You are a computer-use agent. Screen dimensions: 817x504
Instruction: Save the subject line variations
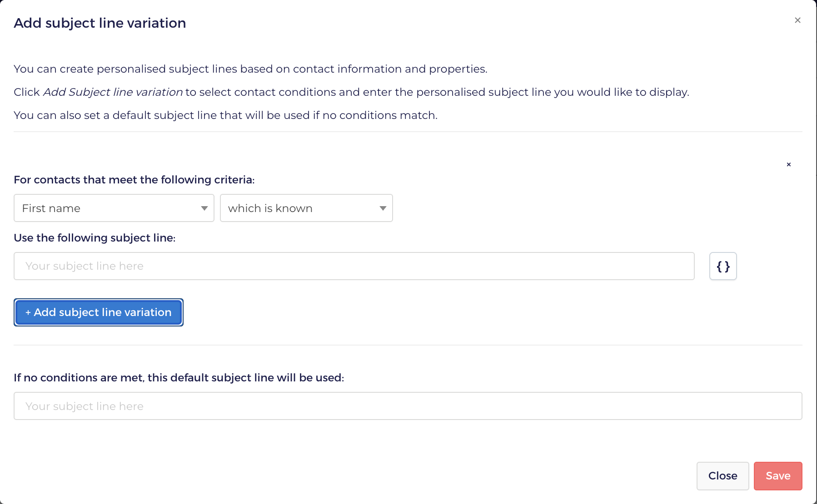tap(778, 476)
